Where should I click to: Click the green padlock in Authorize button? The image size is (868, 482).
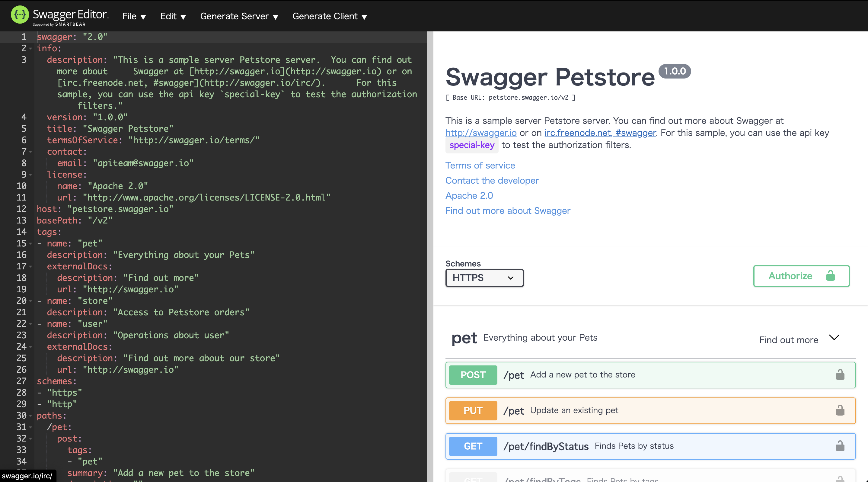[x=830, y=276]
